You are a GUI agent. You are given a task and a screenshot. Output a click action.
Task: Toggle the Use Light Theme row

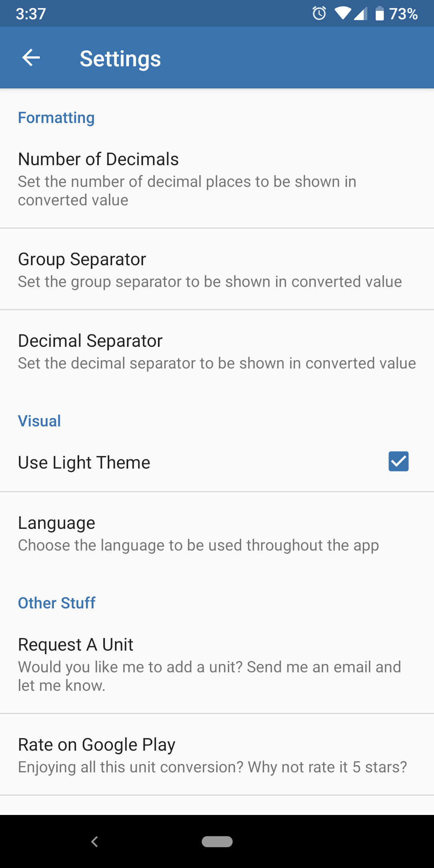pos(217,462)
